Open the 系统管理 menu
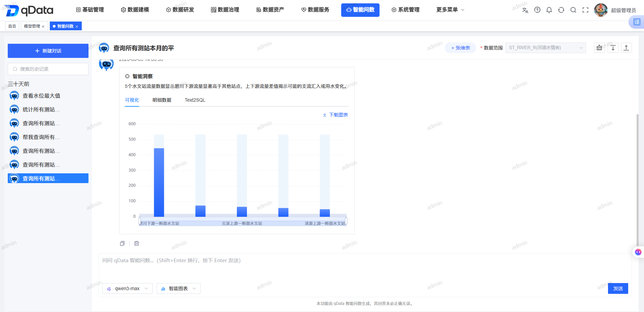Screen dimensions: 644x312 click(x=405, y=10)
